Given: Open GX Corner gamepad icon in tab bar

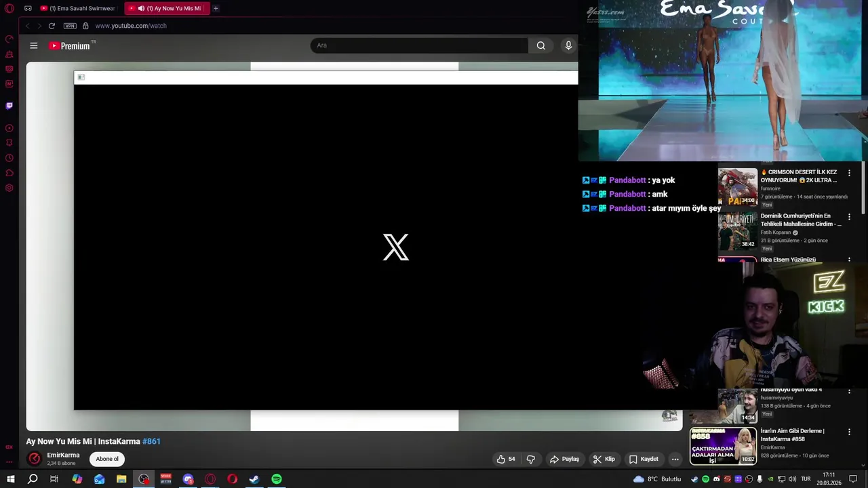Looking at the screenshot, I should (28, 8).
